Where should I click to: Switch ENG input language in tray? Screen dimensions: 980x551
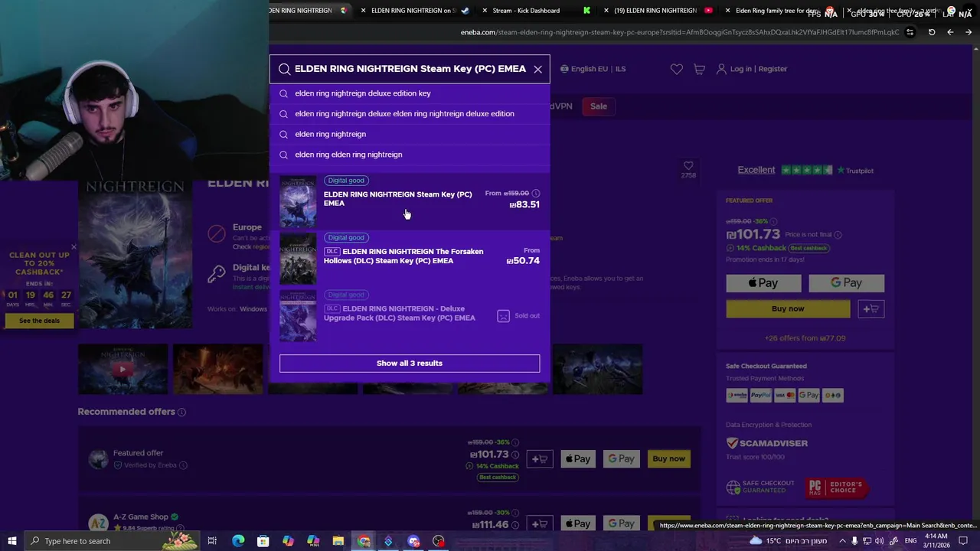pos(911,541)
